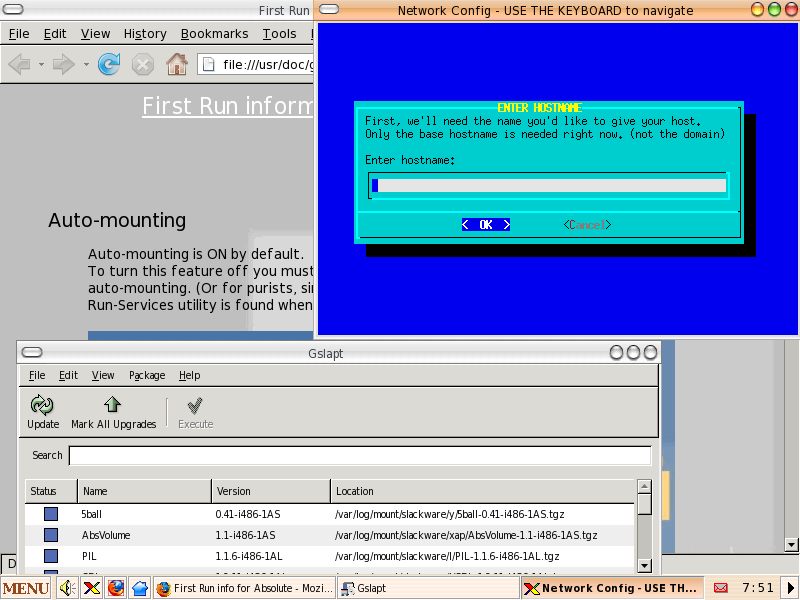Select the AbsVolume package name
800x600 pixels.
(x=106, y=535)
